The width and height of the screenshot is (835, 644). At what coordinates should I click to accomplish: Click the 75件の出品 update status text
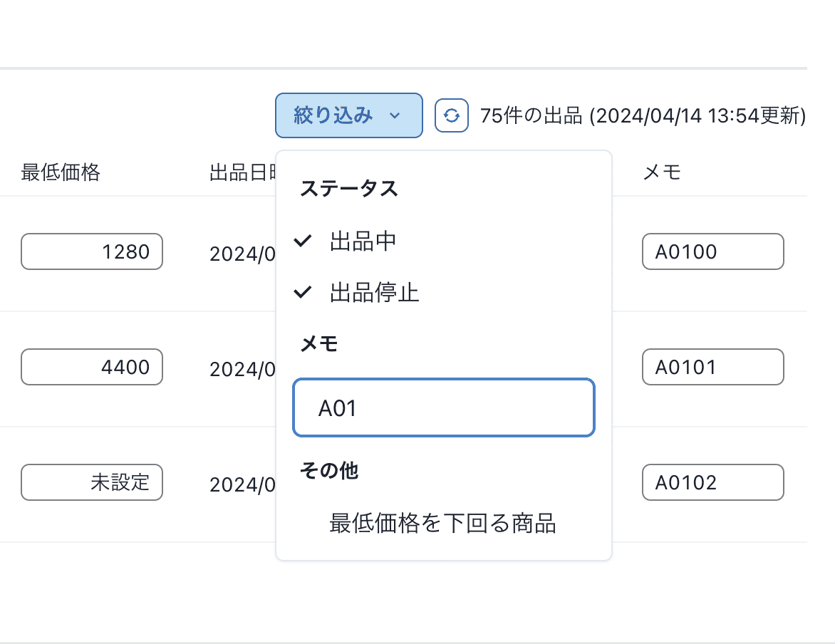point(643,115)
